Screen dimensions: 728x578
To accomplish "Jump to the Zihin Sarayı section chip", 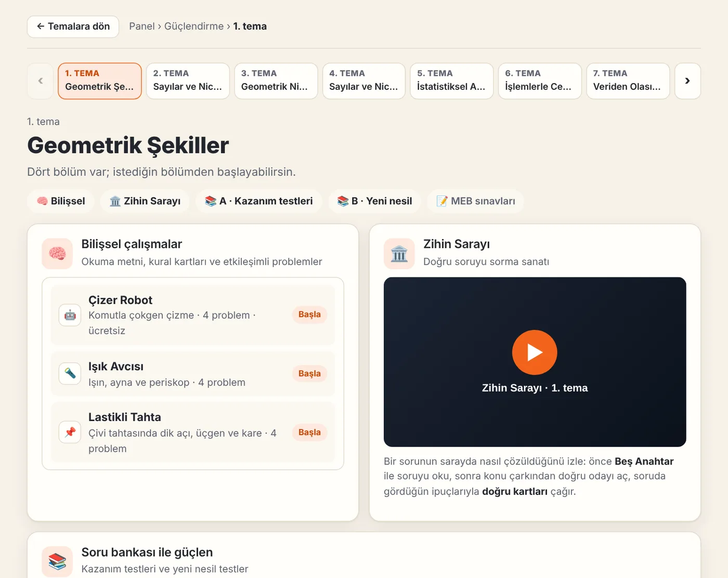I will (145, 201).
